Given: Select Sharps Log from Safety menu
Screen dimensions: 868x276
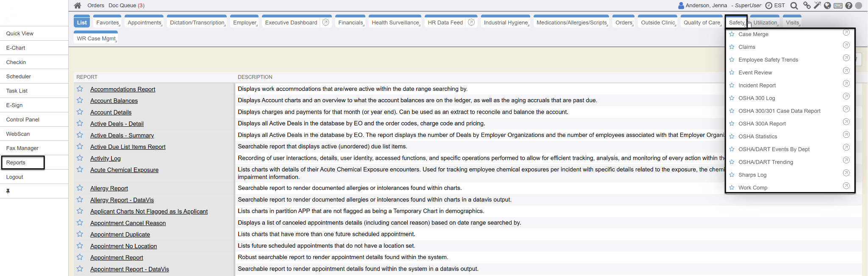Looking at the screenshot, I should (752, 175).
